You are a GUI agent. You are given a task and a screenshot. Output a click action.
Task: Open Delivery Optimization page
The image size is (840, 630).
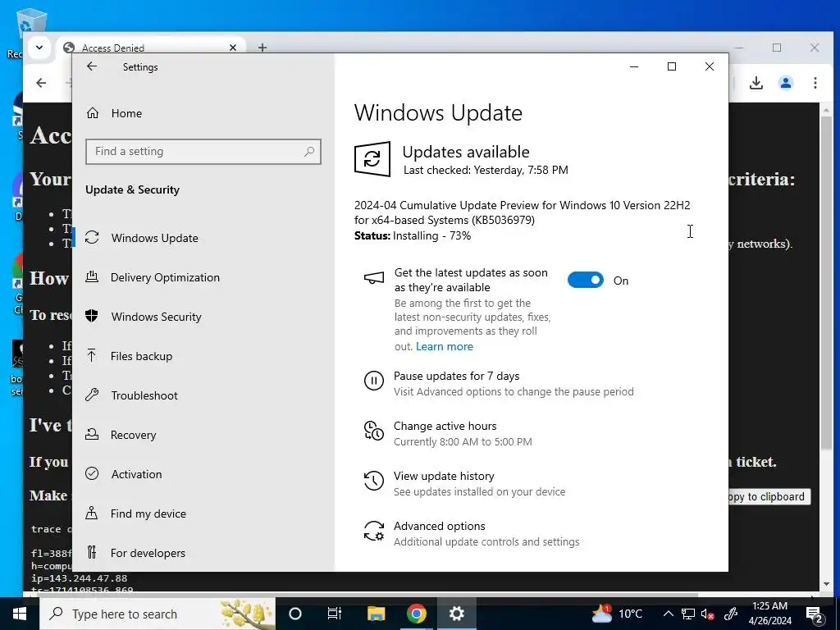click(x=165, y=277)
